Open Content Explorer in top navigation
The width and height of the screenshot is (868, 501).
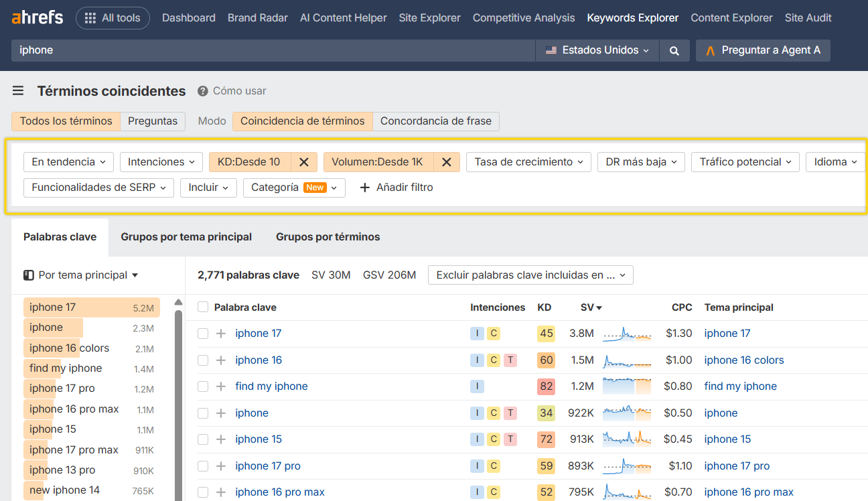click(x=731, y=18)
